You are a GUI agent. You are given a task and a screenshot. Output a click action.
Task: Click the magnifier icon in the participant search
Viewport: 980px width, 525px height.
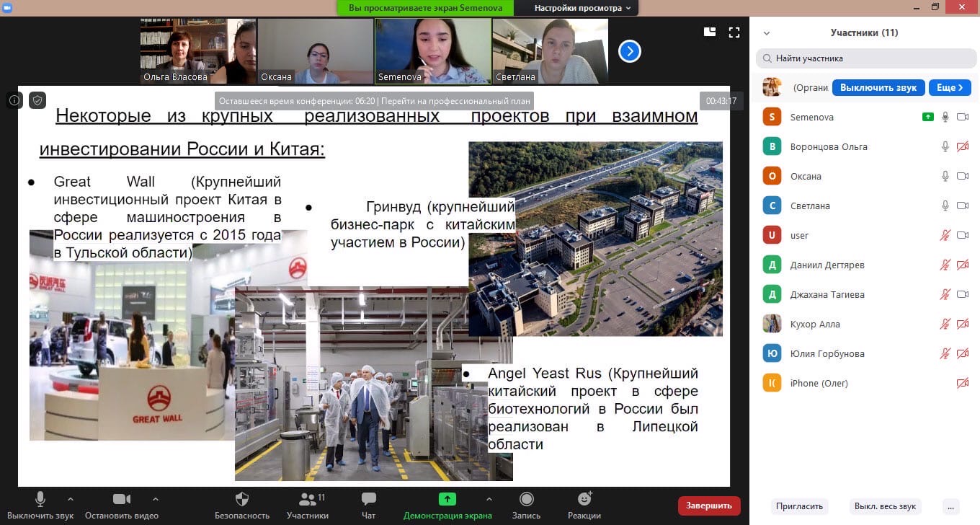pyautogui.click(x=767, y=58)
